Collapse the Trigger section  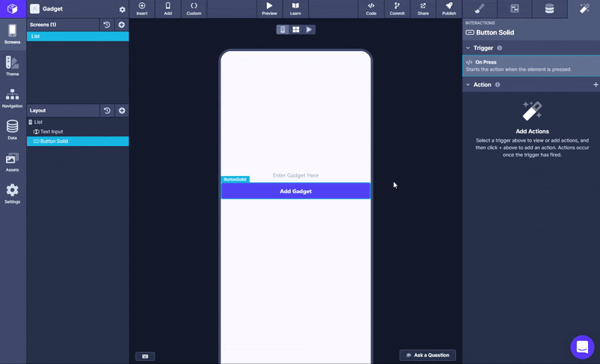468,48
